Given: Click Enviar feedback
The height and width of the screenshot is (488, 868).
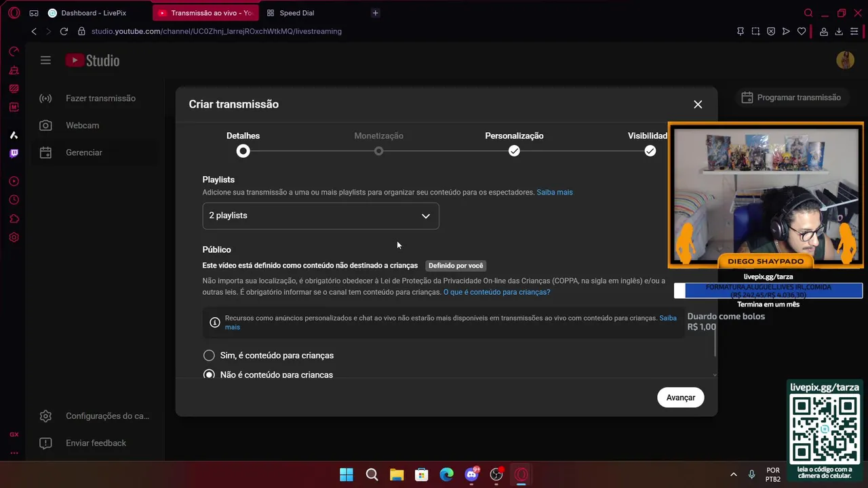Looking at the screenshot, I should tap(95, 443).
